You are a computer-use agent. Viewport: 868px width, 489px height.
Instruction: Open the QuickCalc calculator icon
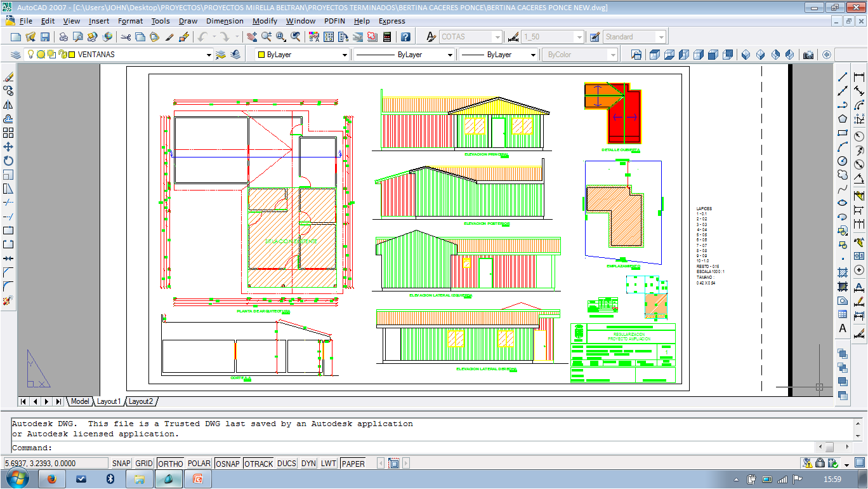tap(387, 37)
